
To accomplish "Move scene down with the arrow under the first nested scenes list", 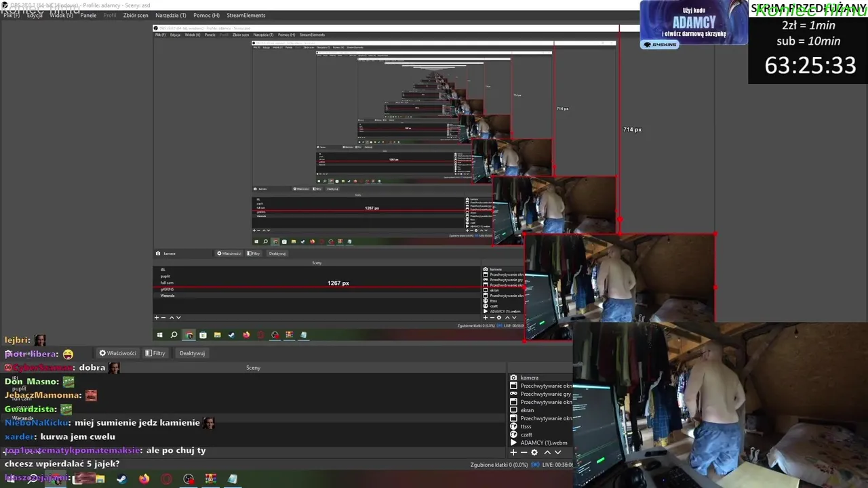I will [x=178, y=317].
